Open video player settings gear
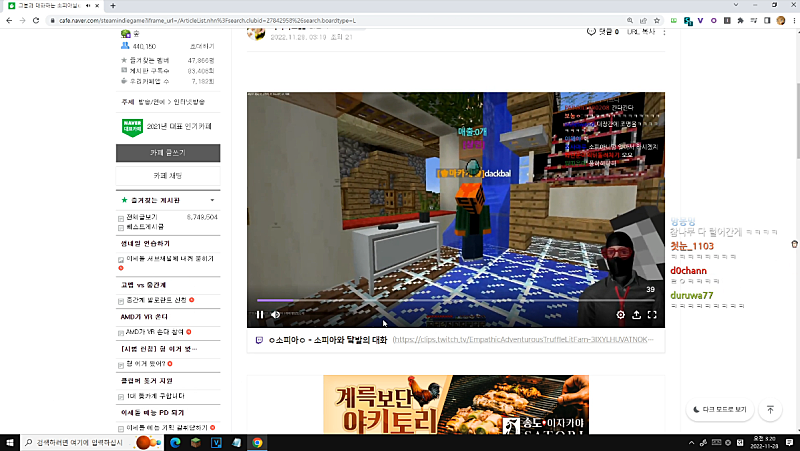Screen dimensions: 800x451 620,315
